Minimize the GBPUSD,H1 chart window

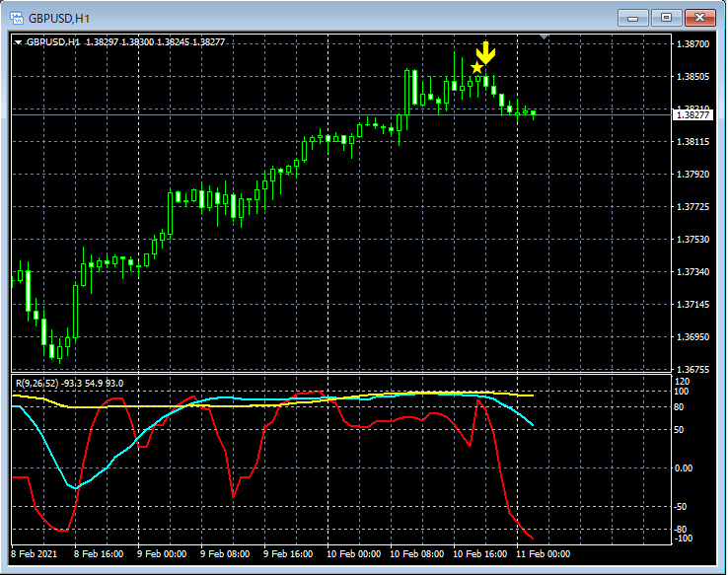(632, 17)
